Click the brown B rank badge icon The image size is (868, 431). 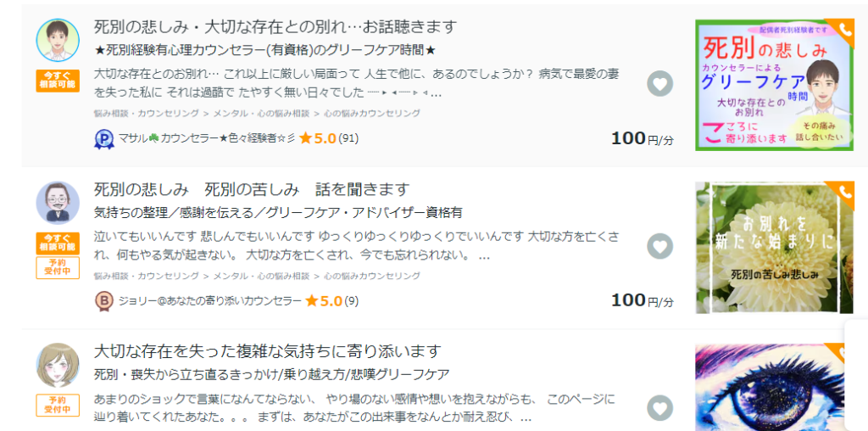click(103, 300)
